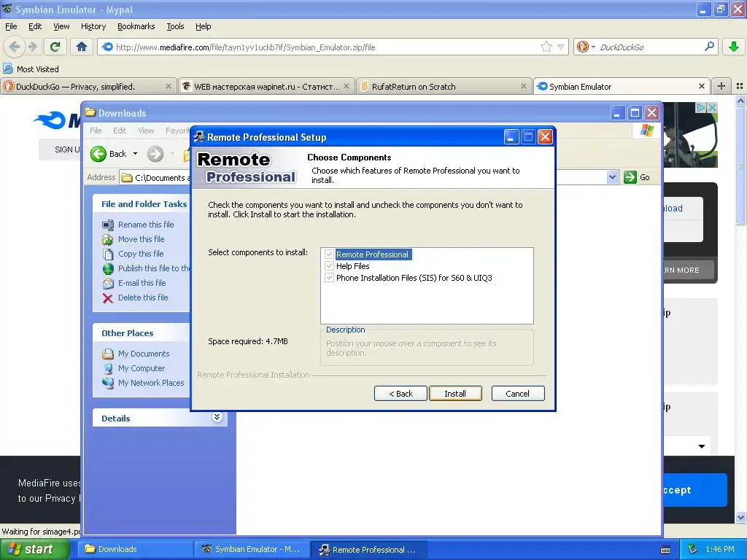Click the Rename this file link

click(x=146, y=225)
